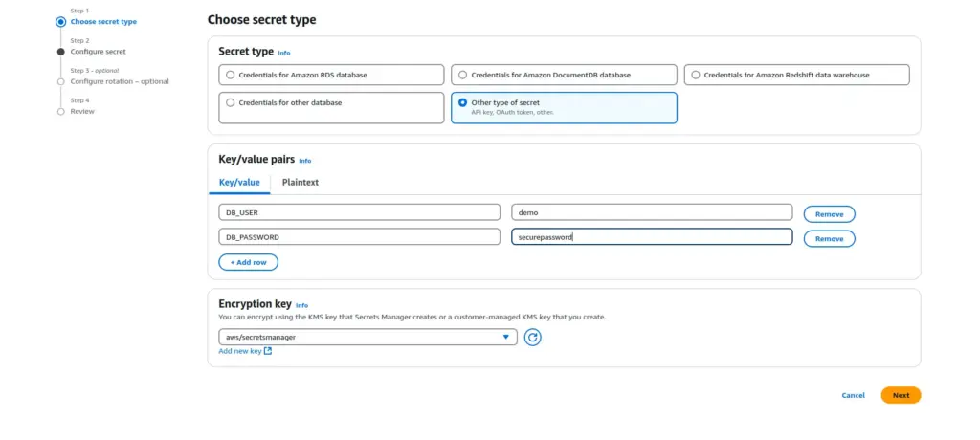
Task: Click the external link icon beside Add new key
Action: coord(268,351)
